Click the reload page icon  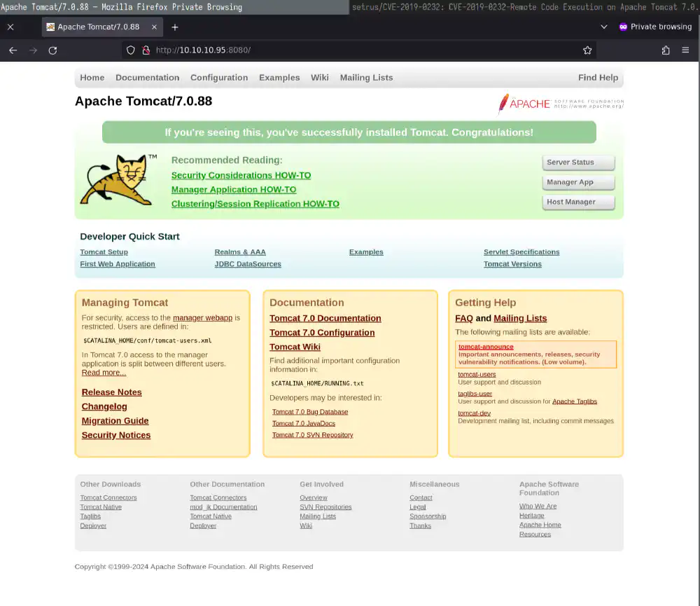tap(52, 50)
